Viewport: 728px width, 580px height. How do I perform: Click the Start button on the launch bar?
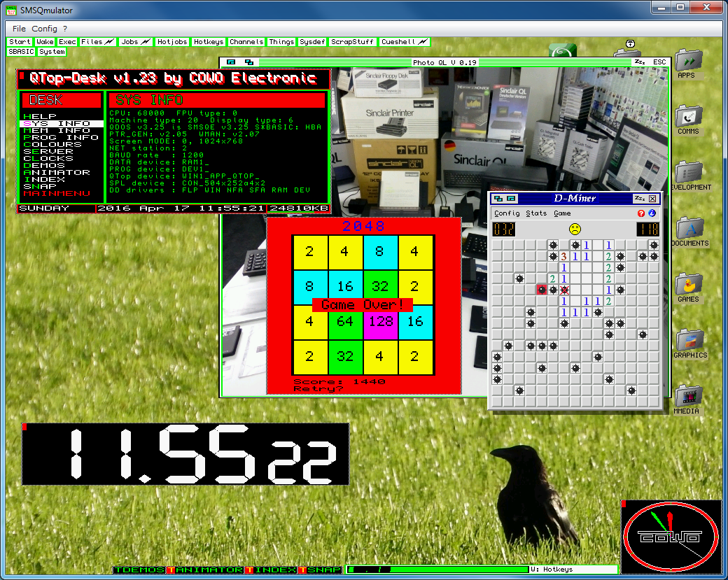pos(20,42)
